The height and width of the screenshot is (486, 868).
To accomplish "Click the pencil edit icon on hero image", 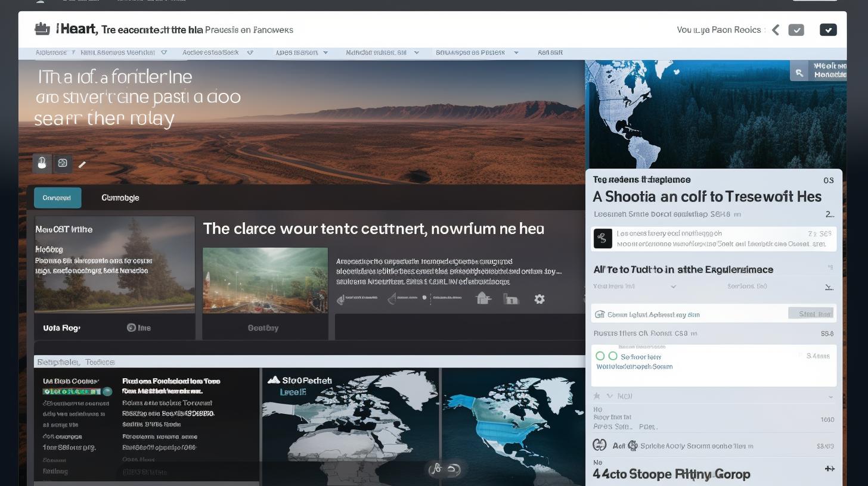I will tap(82, 164).
